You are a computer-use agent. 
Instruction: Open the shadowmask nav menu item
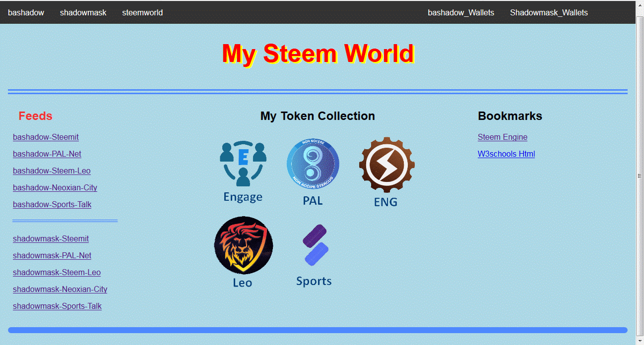tap(83, 12)
